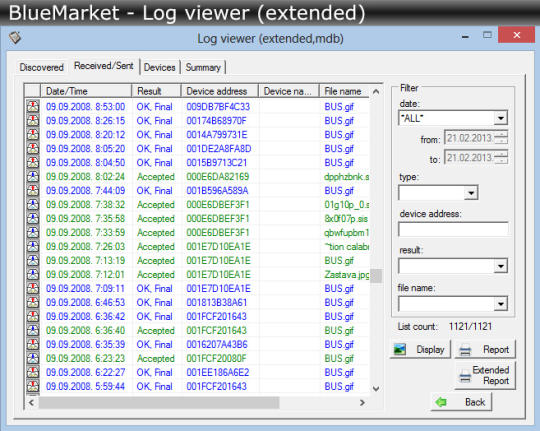Click the row icon for 09.09.2008. 6:36:42
Image resolution: width=540 pixels, height=431 pixels.
click(33, 316)
